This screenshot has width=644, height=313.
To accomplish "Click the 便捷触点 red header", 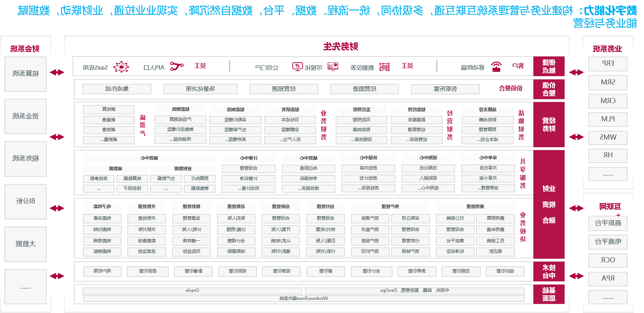I will 549,66.
